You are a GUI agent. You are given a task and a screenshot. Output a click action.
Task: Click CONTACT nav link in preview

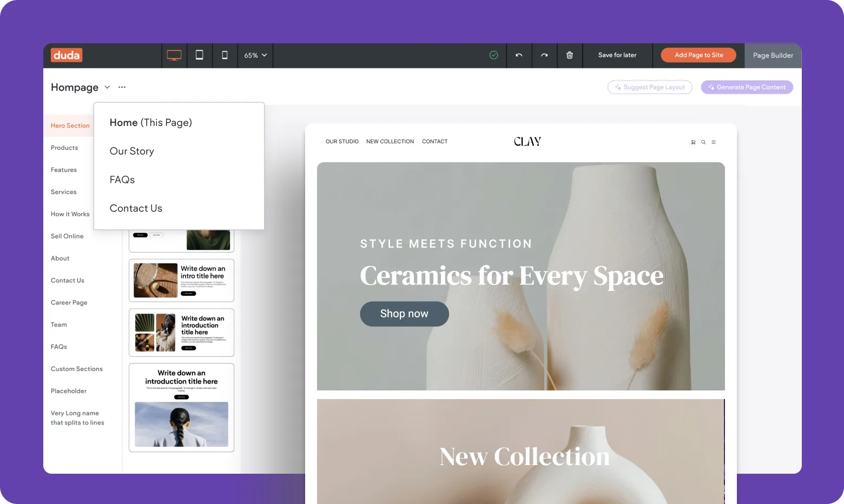(x=435, y=142)
